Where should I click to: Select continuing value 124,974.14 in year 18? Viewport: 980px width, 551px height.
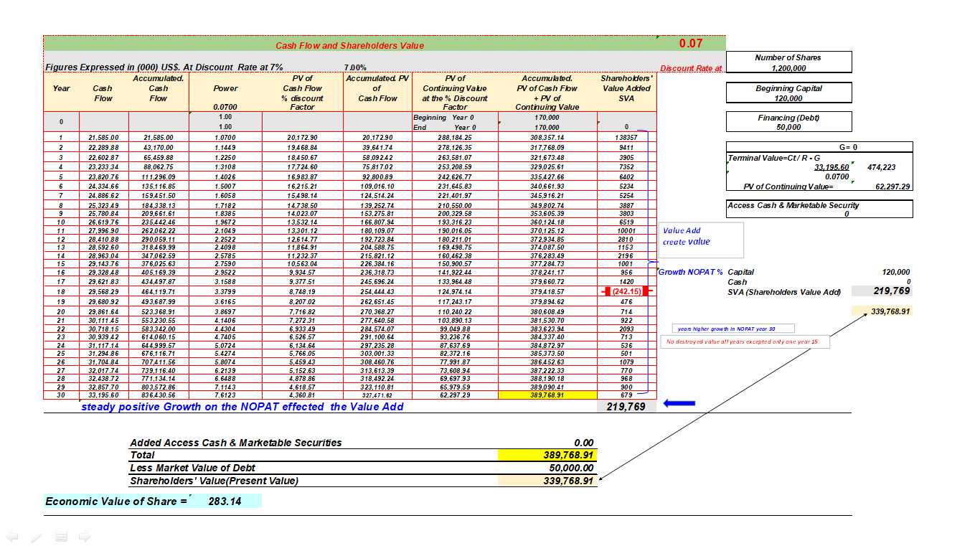tap(455, 292)
